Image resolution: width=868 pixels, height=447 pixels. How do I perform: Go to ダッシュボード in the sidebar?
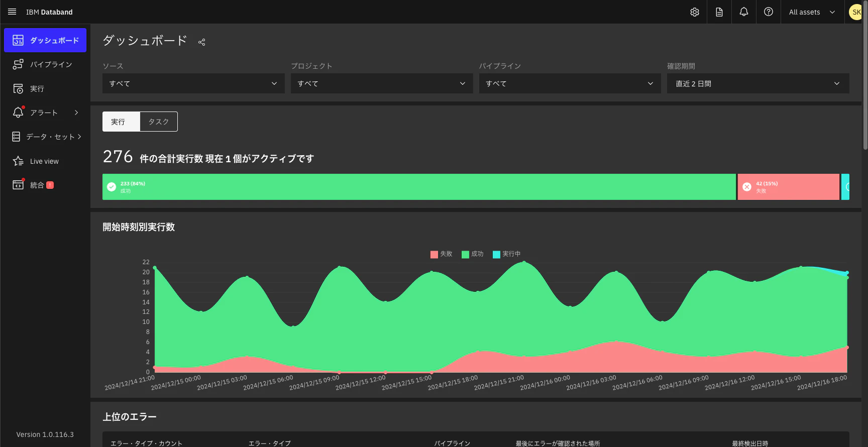point(45,40)
